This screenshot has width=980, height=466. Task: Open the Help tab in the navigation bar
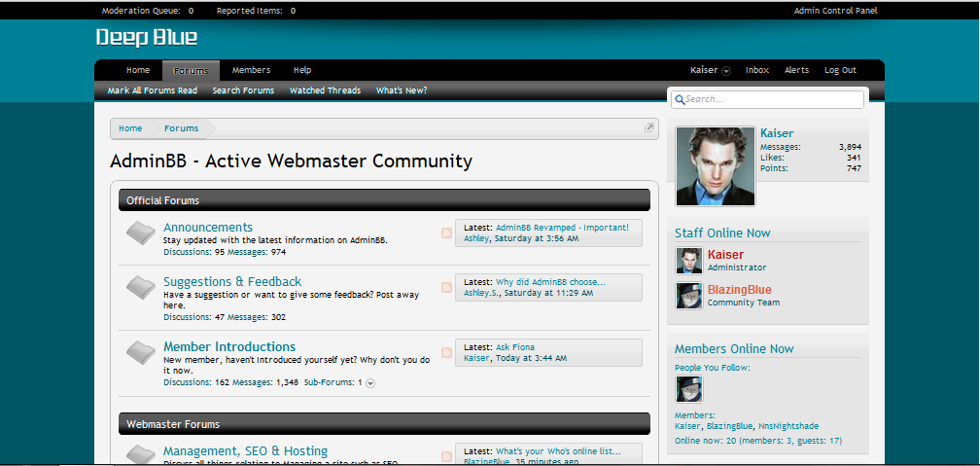click(302, 70)
